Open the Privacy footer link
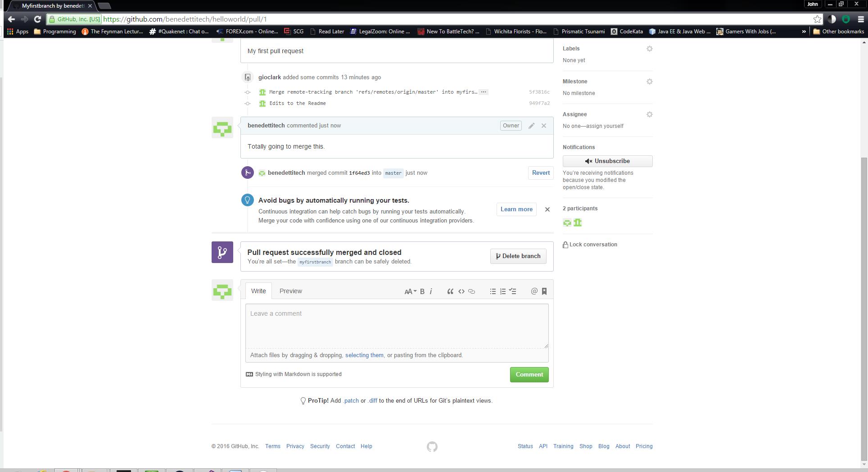 point(295,446)
